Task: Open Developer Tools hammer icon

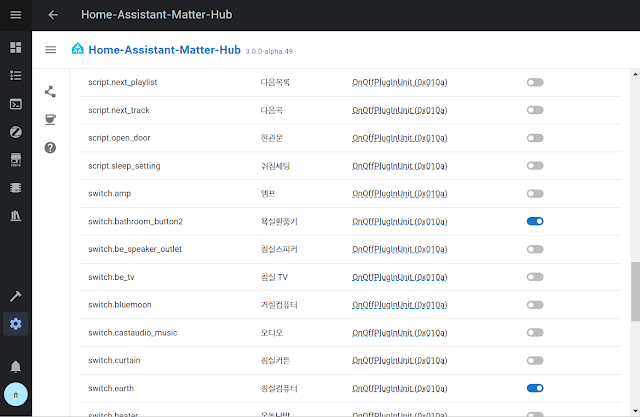Action: click(x=16, y=296)
